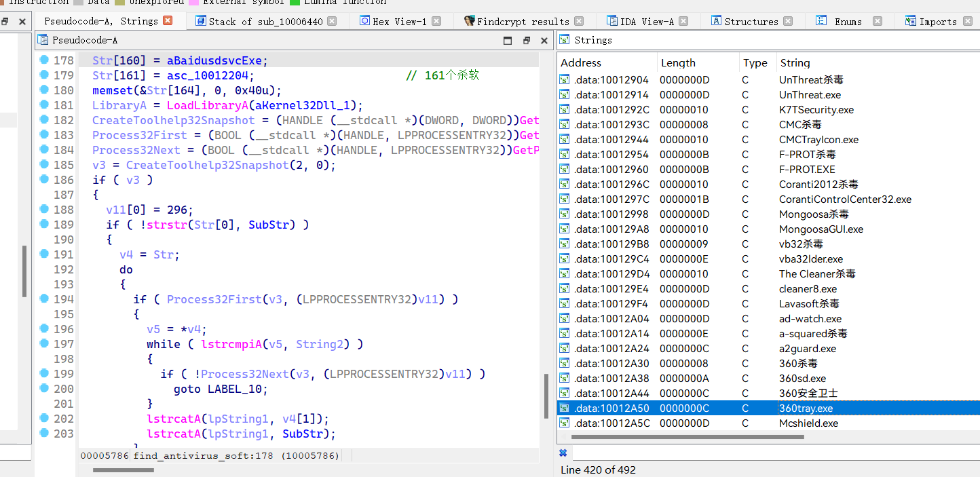This screenshot has height=477, width=980.
Task: Open the Enums tab
Action: click(848, 21)
